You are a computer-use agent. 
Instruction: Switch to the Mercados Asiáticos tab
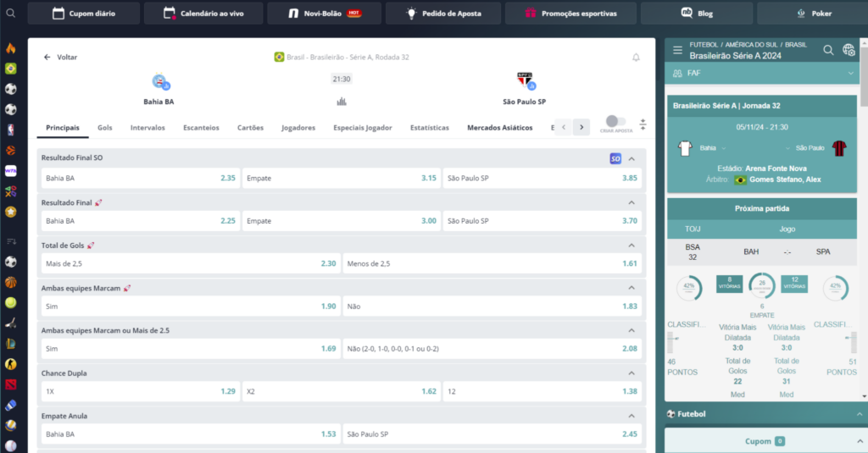point(500,128)
